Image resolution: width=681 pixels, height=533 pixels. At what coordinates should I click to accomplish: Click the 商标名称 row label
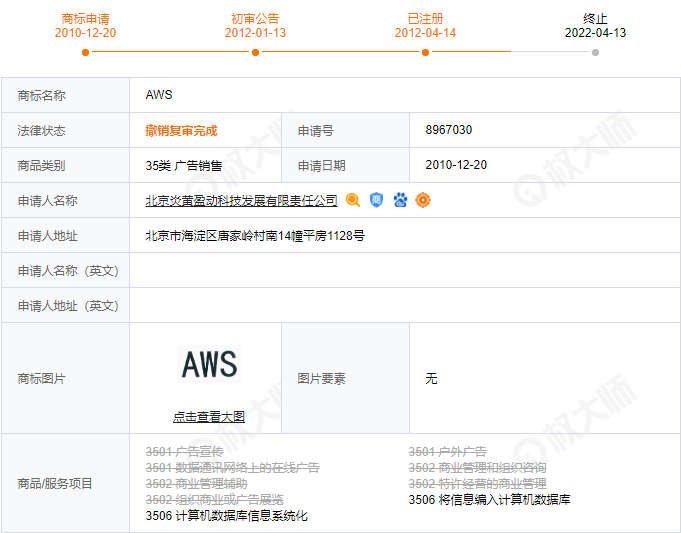coord(41,96)
